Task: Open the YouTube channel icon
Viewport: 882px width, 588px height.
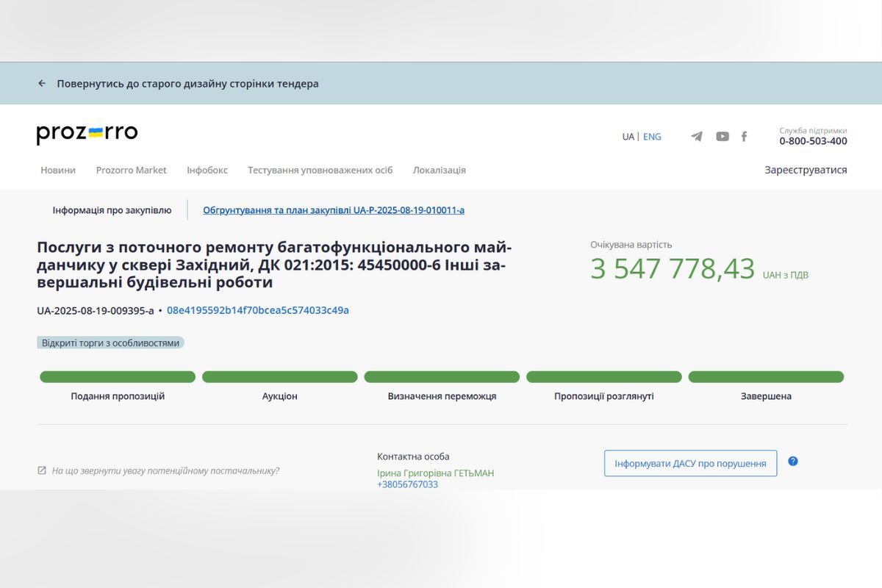Action: [722, 136]
